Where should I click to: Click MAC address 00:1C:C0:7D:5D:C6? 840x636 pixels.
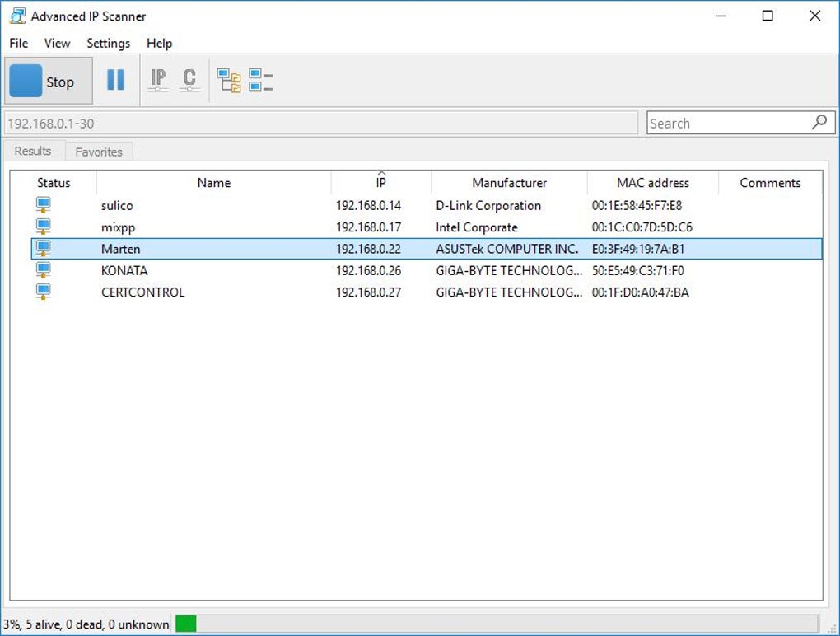[642, 227]
